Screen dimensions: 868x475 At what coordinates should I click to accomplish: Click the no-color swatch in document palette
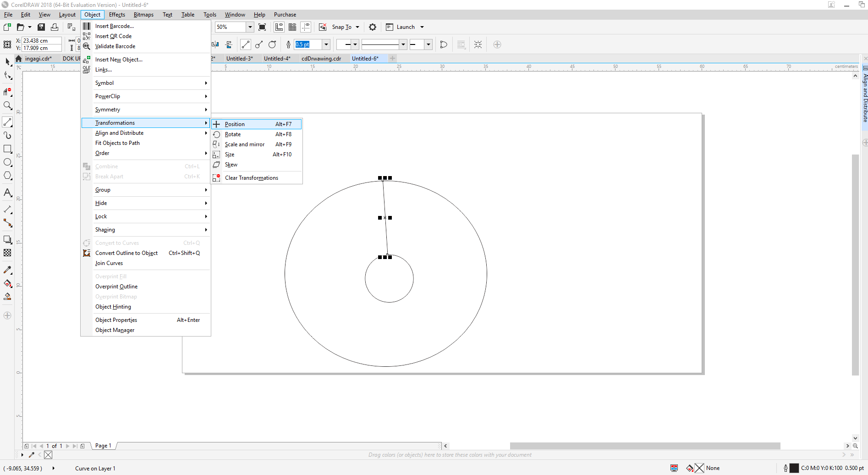pos(48,455)
